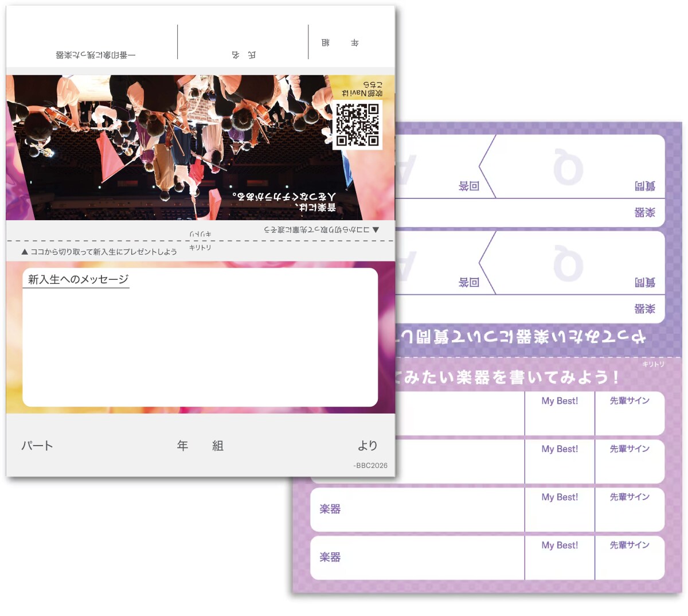This screenshot has height=616, width=688.
Task: Click the 先輩サイン cell in the second row
Action: (x=630, y=461)
